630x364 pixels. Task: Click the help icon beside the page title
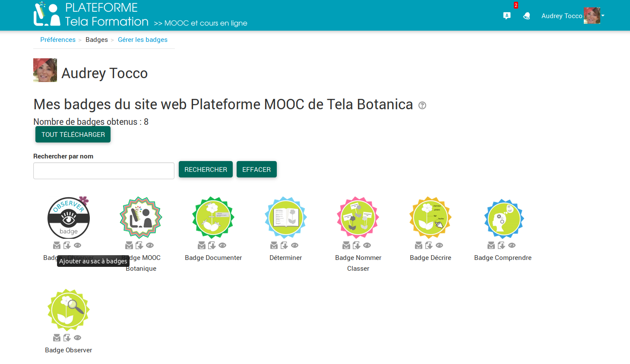point(422,105)
